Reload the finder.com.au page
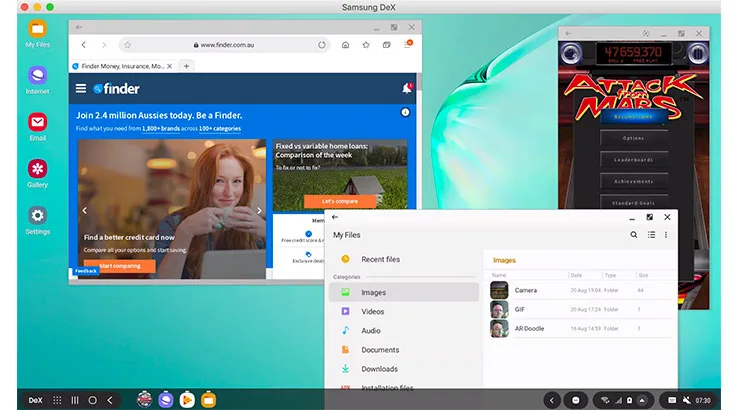Screen dimensions: 738x410 click(x=321, y=45)
